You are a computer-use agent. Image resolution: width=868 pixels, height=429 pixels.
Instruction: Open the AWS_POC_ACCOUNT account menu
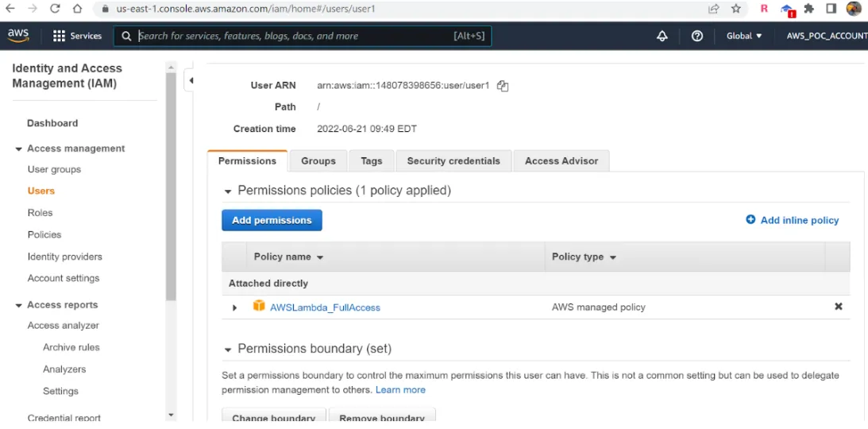pos(827,36)
